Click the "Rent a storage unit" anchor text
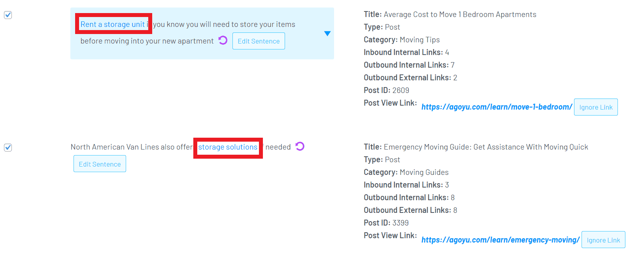The width and height of the screenshot is (644, 256). (x=113, y=24)
